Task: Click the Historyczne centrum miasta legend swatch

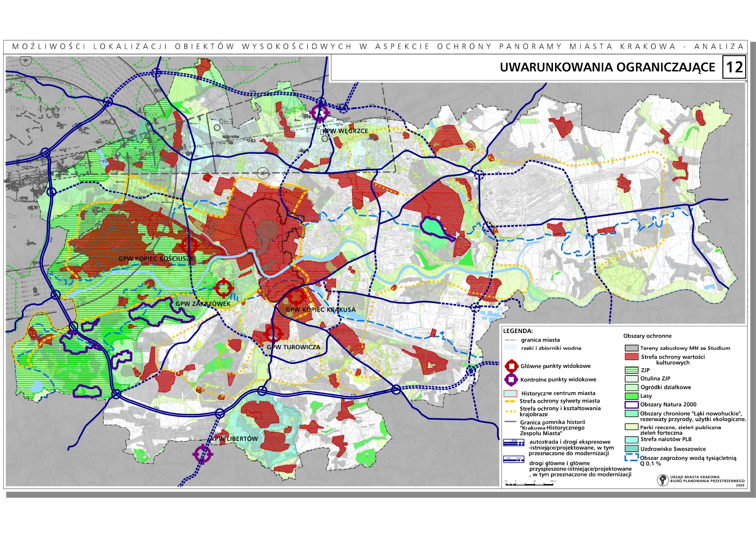Action: tap(510, 394)
